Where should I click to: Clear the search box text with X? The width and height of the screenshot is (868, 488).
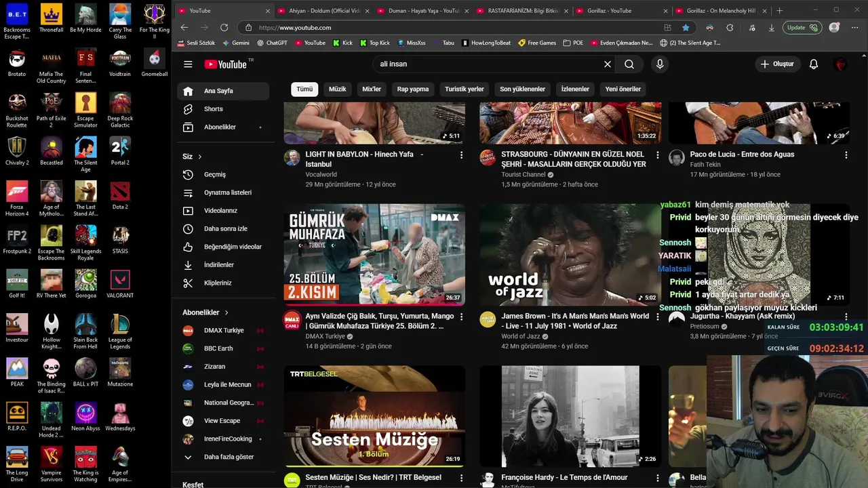(x=608, y=64)
